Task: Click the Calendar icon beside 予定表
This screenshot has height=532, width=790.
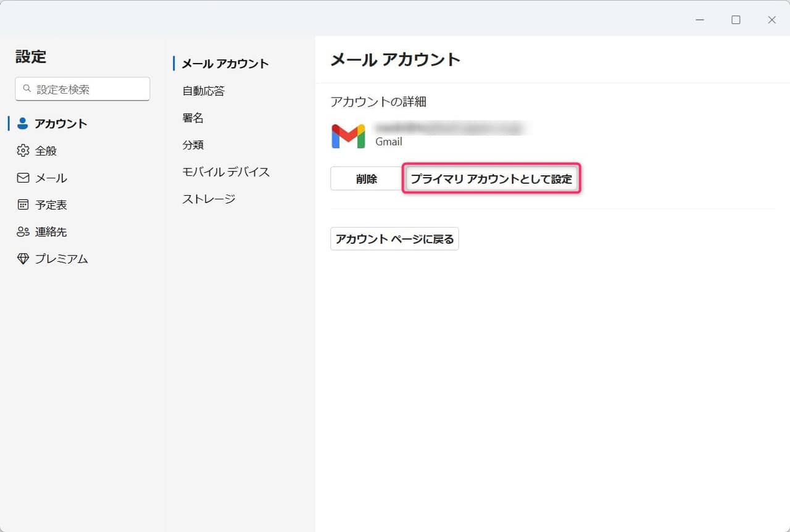Action: 23,205
